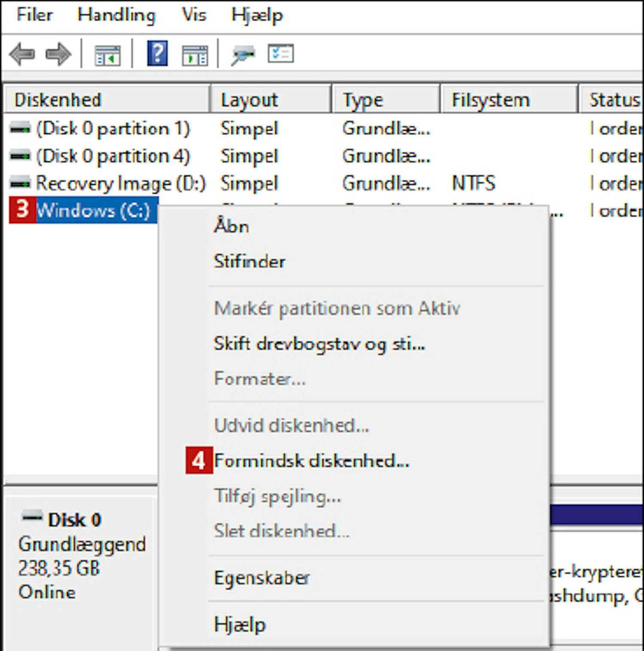Click the Forward arrow toolbar icon
The image size is (644, 651).
pyautogui.click(x=58, y=55)
